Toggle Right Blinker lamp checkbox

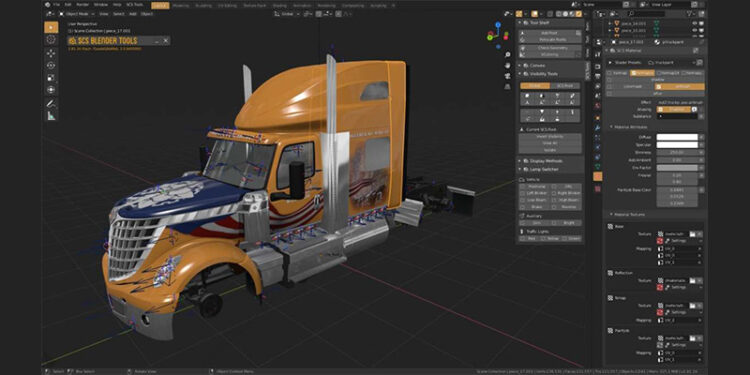554,193
